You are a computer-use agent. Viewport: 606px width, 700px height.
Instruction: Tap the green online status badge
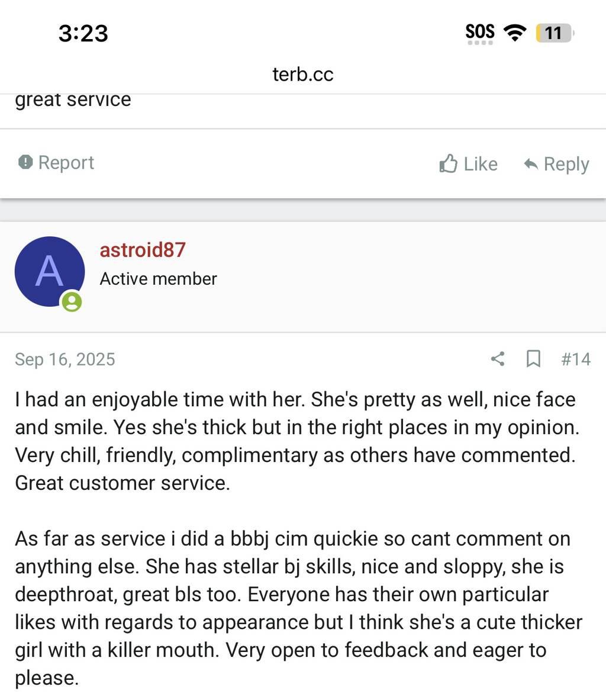[x=72, y=302]
